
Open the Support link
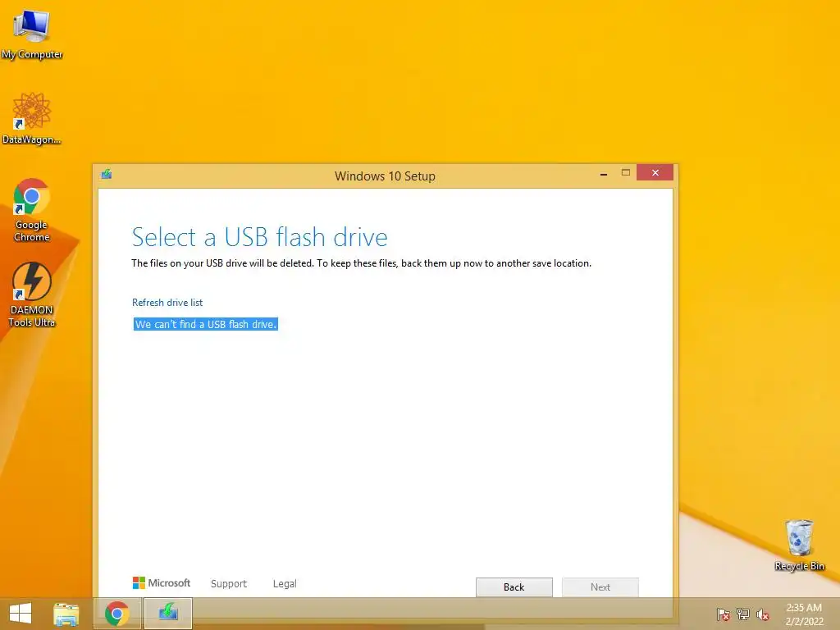click(x=229, y=584)
